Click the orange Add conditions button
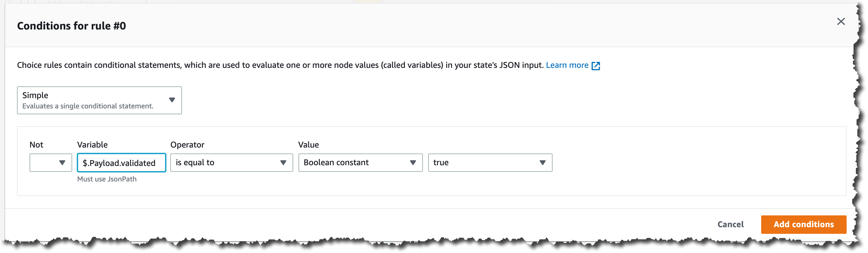 click(x=804, y=224)
